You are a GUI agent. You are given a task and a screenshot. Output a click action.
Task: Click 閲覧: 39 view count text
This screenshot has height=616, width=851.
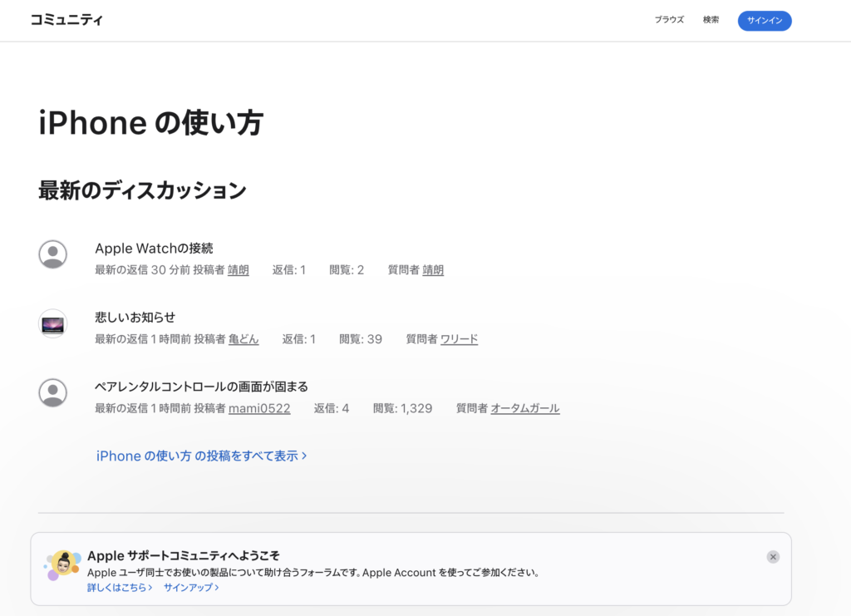[x=361, y=339]
